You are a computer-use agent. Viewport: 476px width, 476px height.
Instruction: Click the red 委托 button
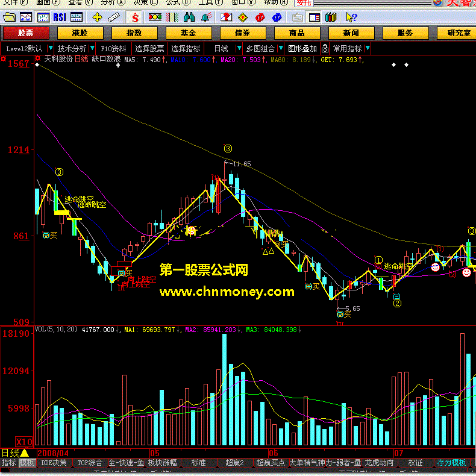tap(304, 3)
